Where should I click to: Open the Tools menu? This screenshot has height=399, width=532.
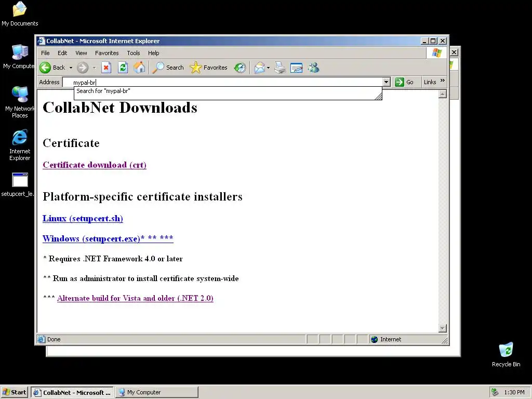(x=134, y=53)
